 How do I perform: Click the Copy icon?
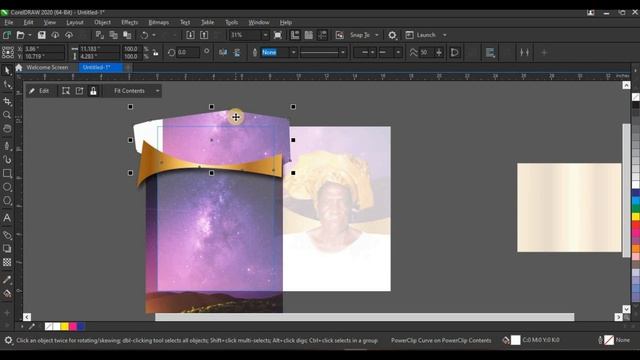click(113, 35)
